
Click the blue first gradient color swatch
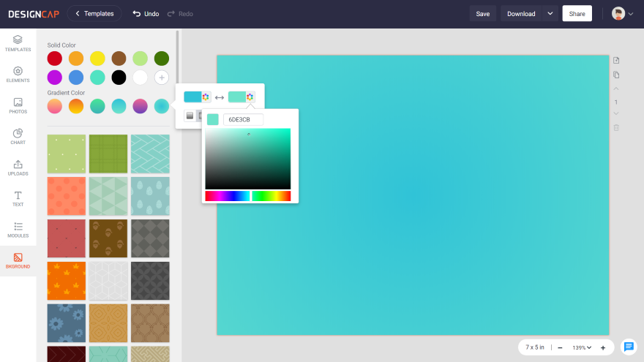coord(192,97)
